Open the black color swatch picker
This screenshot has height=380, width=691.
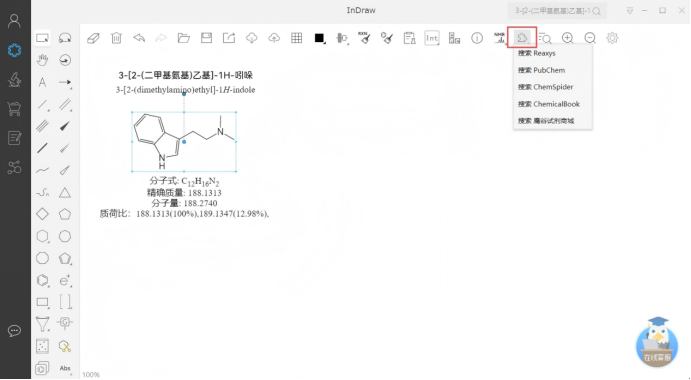point(319,38)
